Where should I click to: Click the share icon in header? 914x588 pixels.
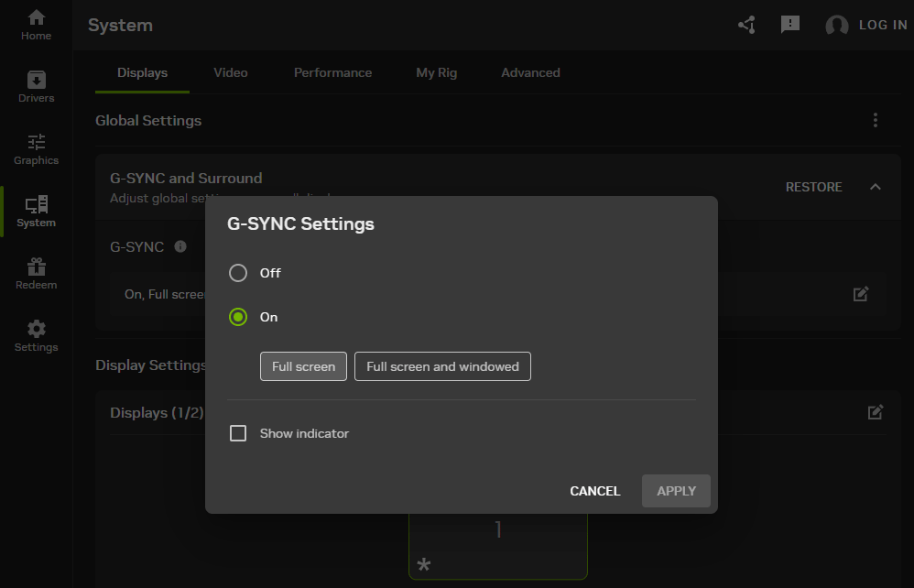746,25
